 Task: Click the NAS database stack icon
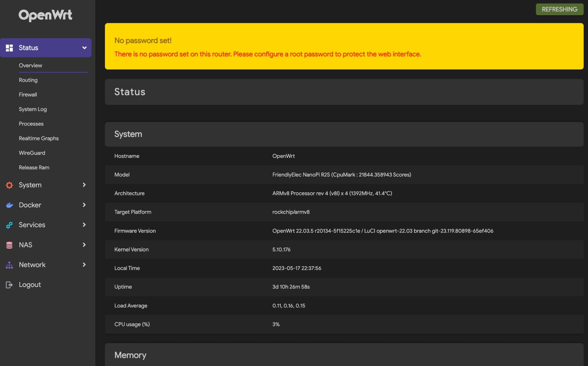(9, 245)
